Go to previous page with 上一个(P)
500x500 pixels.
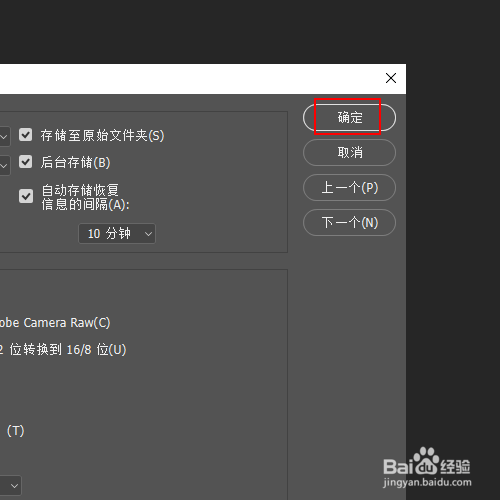[x=349, y=187]
